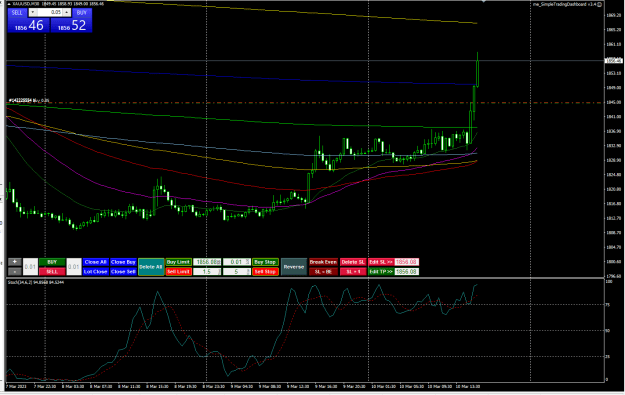Viewport: 625px width, 395px height.
Task: Click the Edit TP price field
Action: (407, 271)
